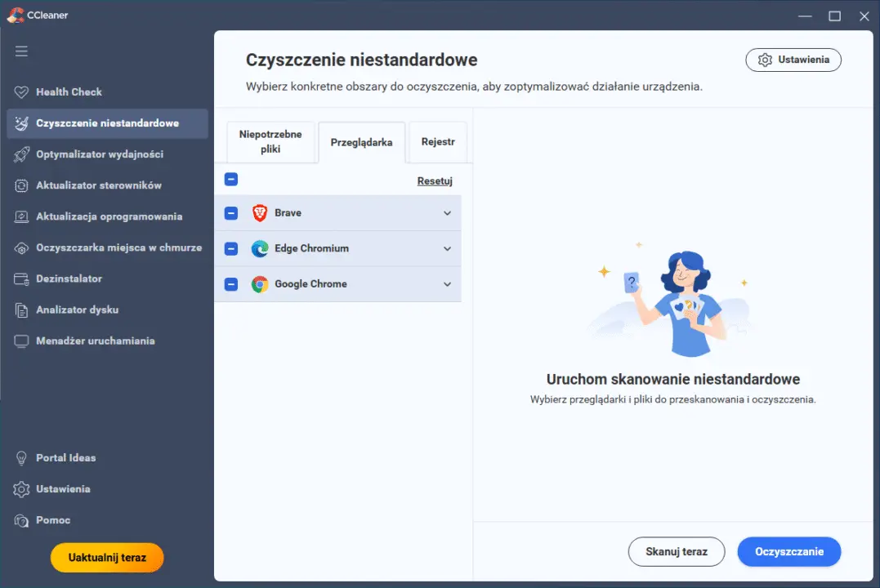This screenshot has height=588, width=880.
Task: Expand the Edge Chromium options chevron
Action: point(447,249)
